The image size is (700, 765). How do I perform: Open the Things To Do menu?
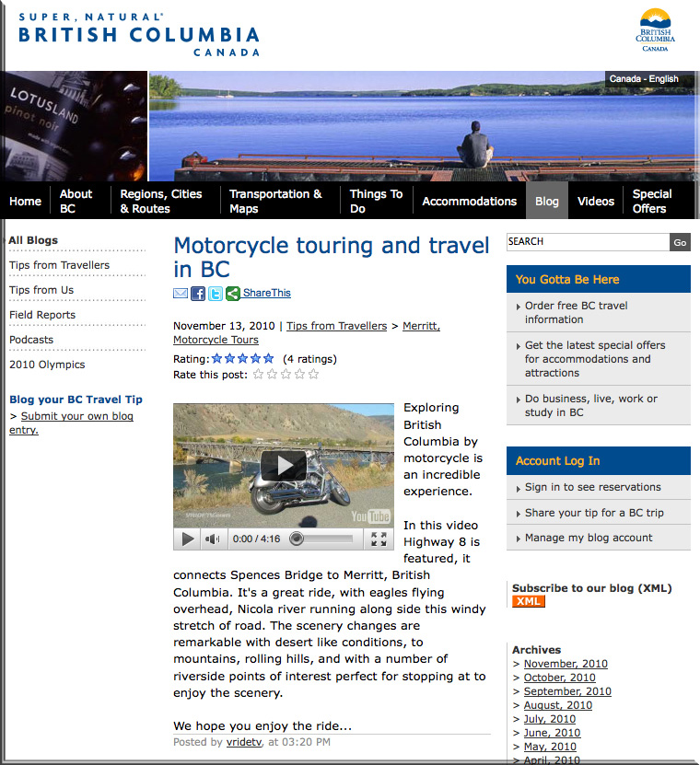[x=376, y=201]
